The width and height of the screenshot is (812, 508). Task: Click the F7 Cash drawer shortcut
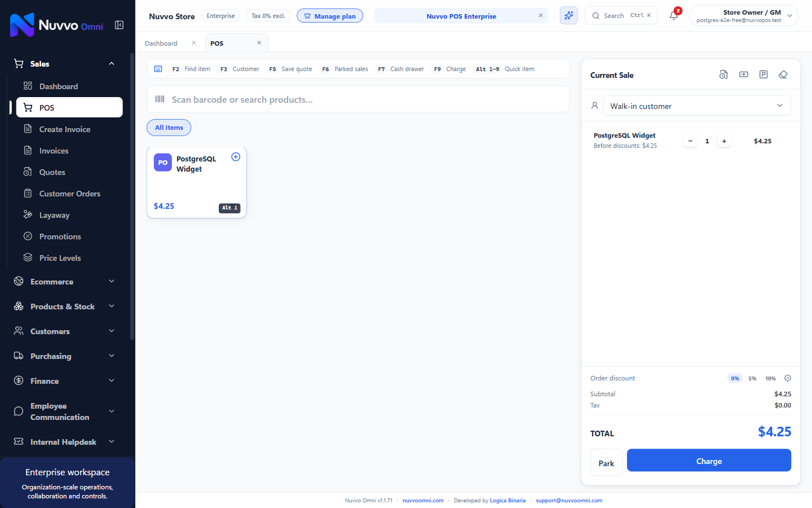tap(400, 69)
